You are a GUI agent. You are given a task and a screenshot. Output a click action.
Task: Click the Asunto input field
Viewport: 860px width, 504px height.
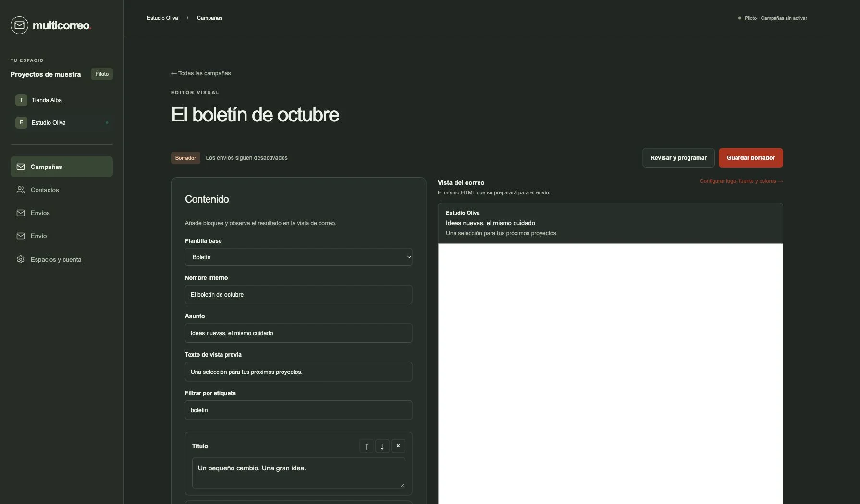point(298,333)
